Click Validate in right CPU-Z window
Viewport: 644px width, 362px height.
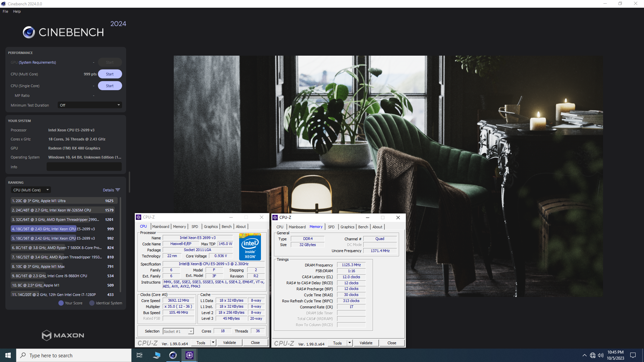(x=366, y=343)
